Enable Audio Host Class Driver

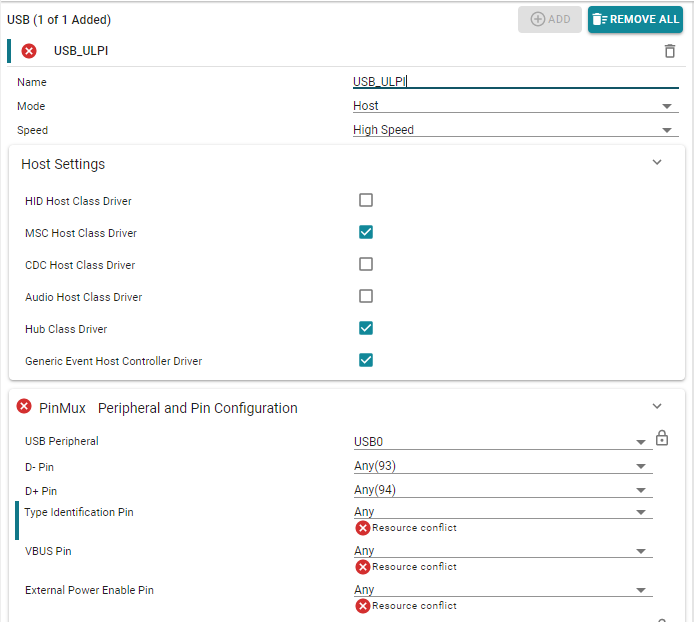coord(366,296)
